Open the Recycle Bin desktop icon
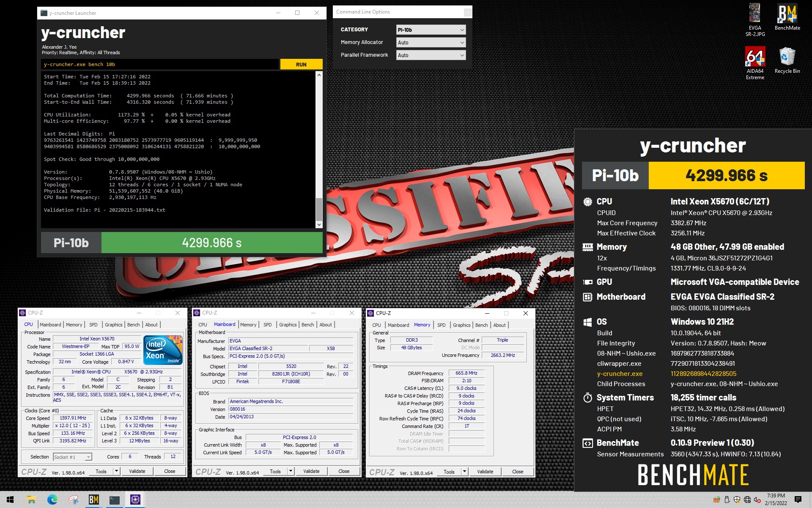Screen dimensions: 812x508 [x=787, y=60]
